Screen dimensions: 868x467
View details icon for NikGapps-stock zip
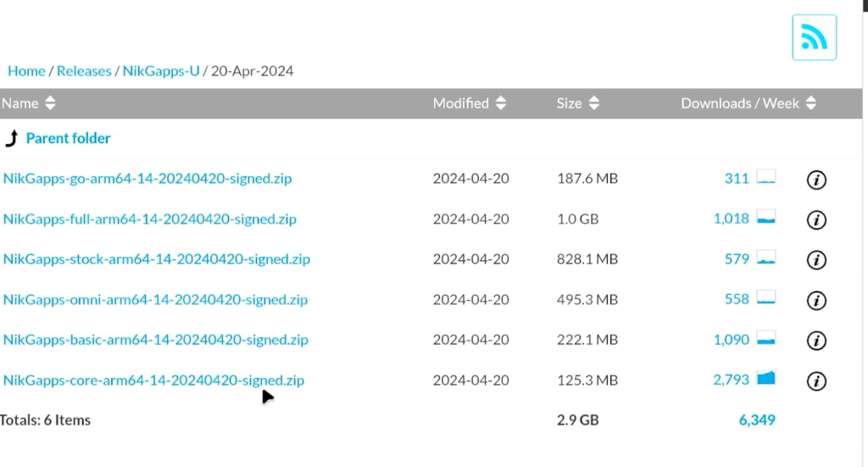click(x=815, y=259)
